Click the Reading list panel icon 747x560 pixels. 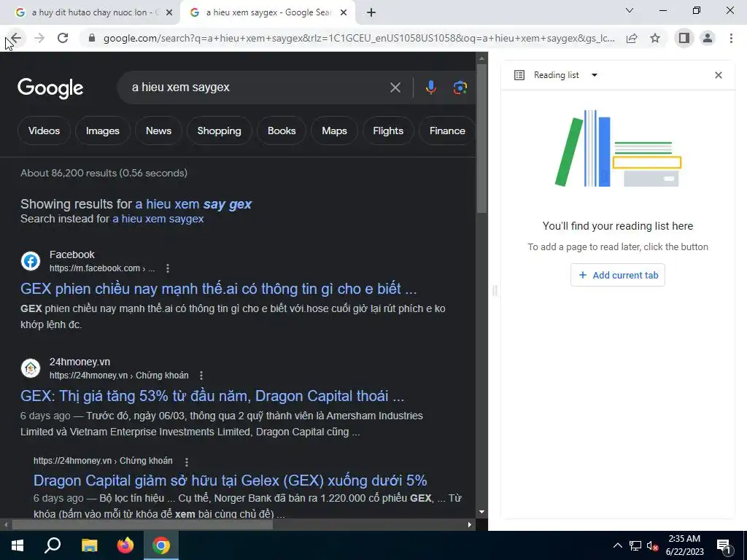(519, 75)
